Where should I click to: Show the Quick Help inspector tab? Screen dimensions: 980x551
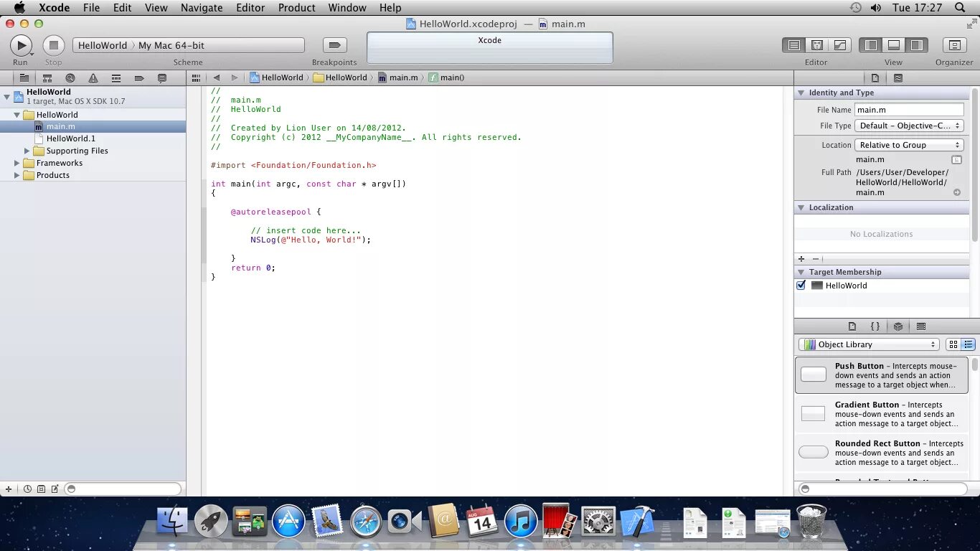click(898, 77)
